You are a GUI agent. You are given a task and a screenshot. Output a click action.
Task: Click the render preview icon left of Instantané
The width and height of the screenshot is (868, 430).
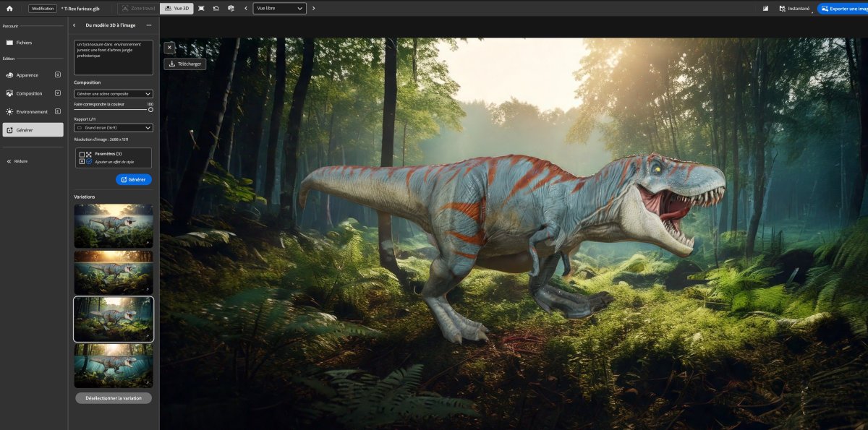tap(765, 8)
